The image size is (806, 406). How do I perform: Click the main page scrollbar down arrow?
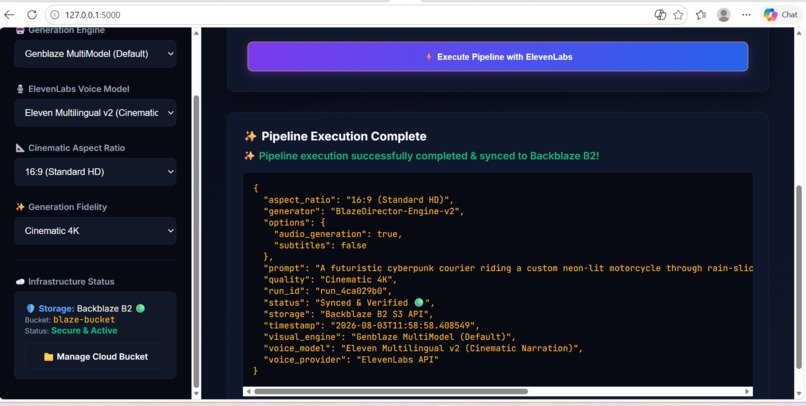[x=799, y=394]
